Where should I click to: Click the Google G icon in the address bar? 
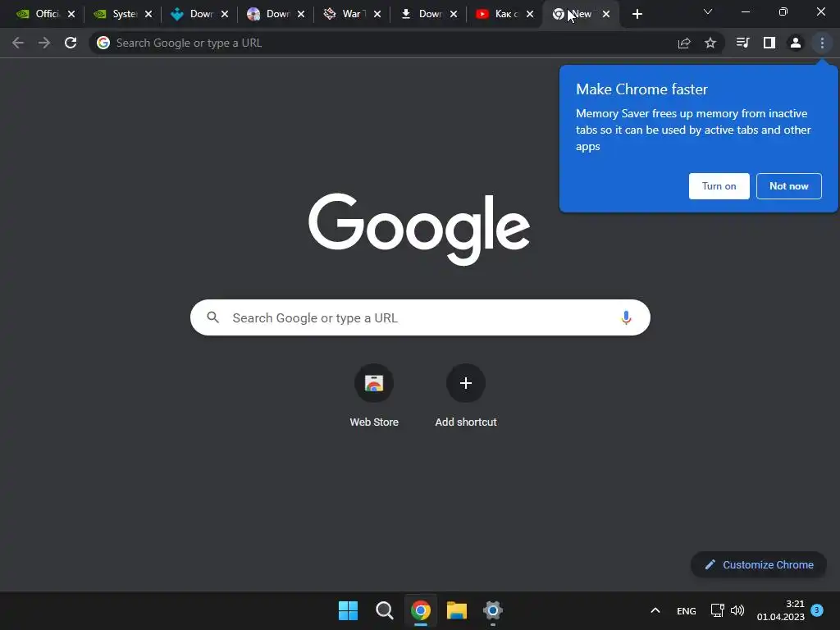pyautogui.click(x=103, y=43)
